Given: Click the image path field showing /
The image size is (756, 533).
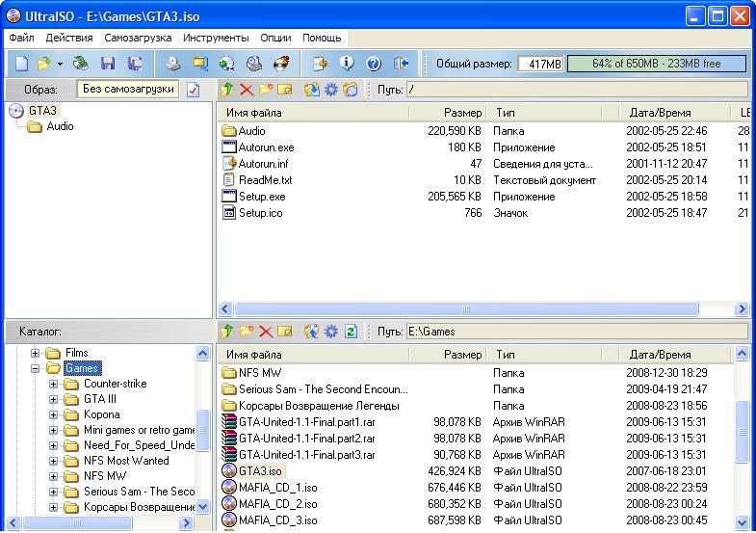Looking at the screenshot, I should [577, 90].
